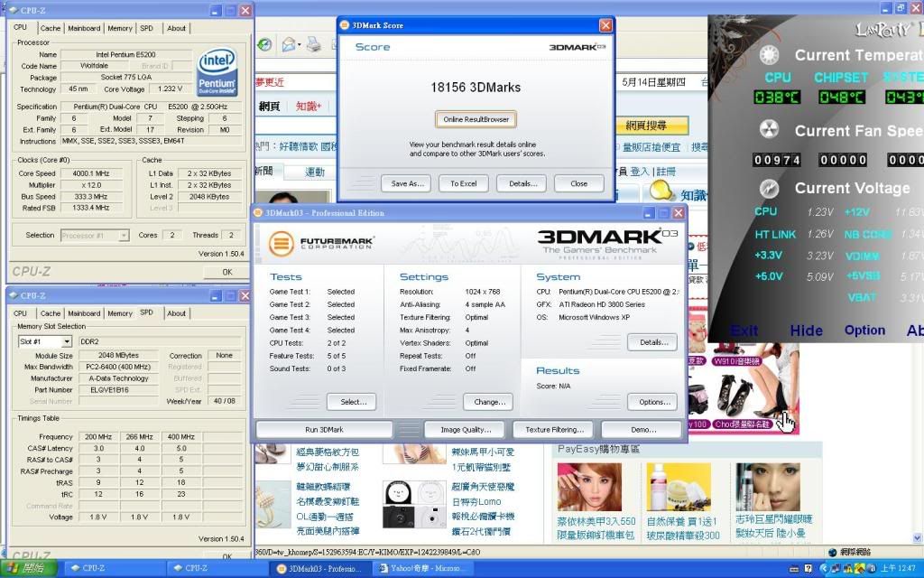Click OK button in upper CPU-Z window
This screenshot has height=578, width=924.
click(x=226, y=272)
